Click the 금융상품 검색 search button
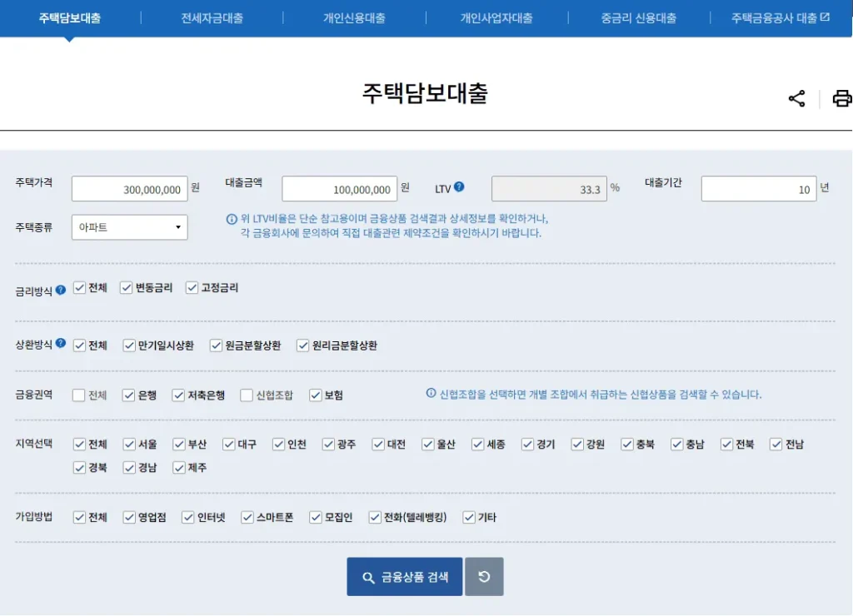The height and width of the screenshot is (616, 853). [x=404, y=576]
